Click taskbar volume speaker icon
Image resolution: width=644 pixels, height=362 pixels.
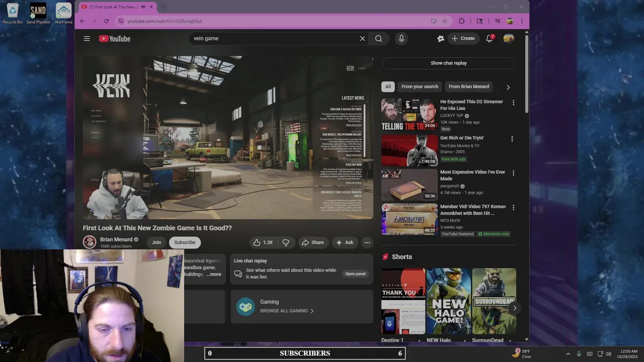click(x=609, y=354)
